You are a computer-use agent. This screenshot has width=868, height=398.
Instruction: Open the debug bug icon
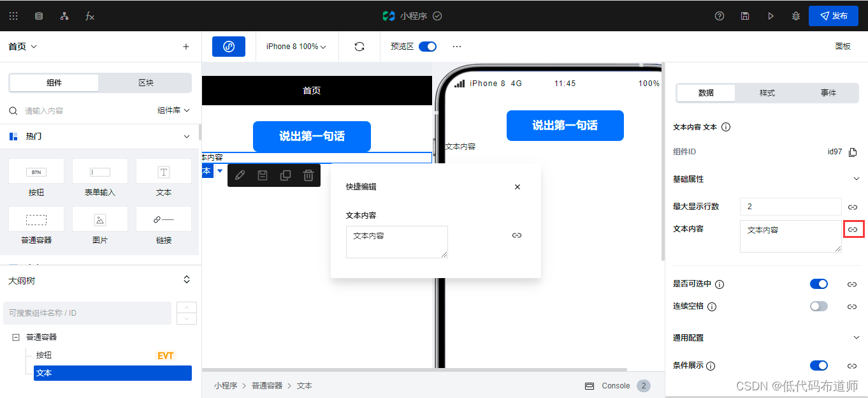coord(796,16)
